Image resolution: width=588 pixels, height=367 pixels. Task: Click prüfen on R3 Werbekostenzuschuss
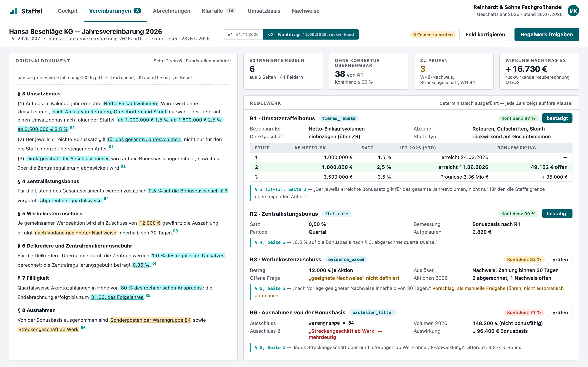(560, 260)
